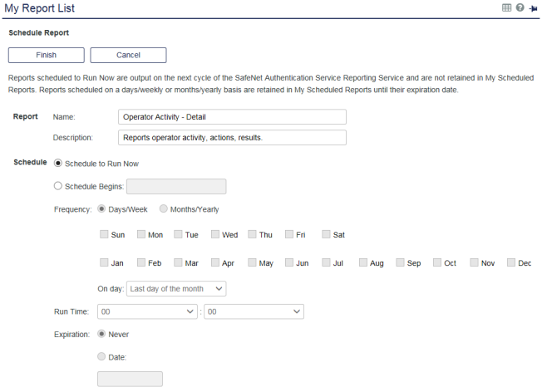Open the help question mark icon
This screenshot has height=392, width=542.
(520, 8)
